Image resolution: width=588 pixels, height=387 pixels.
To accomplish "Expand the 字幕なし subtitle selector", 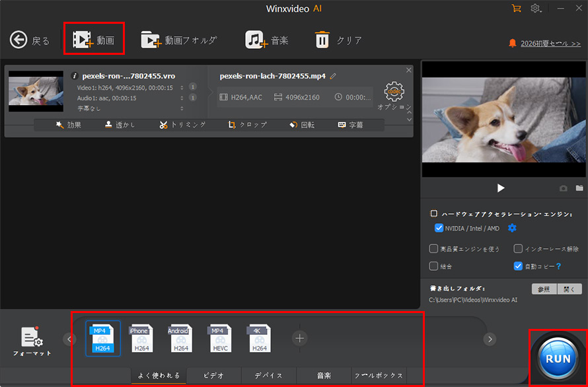I will point(182,109).
